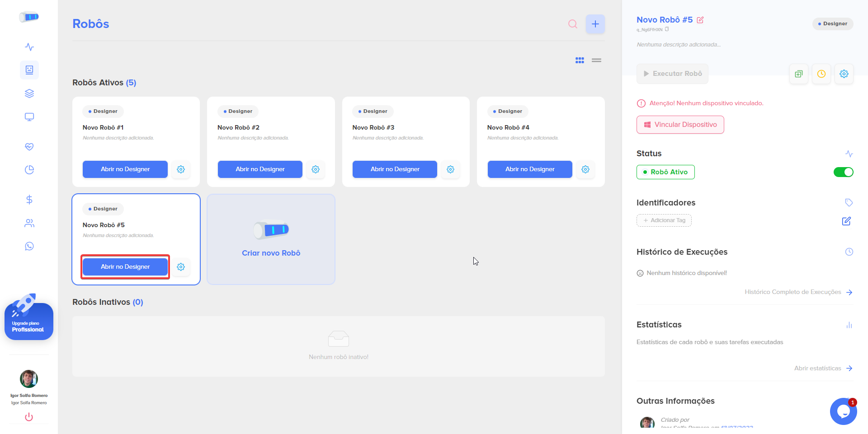Open settings gear for Novo Robô #3

450,169
